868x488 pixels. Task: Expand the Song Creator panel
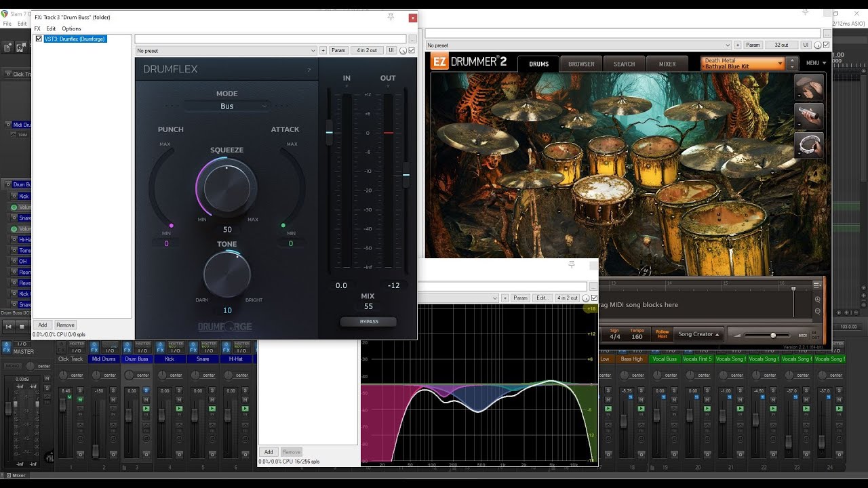click(699, 334)
